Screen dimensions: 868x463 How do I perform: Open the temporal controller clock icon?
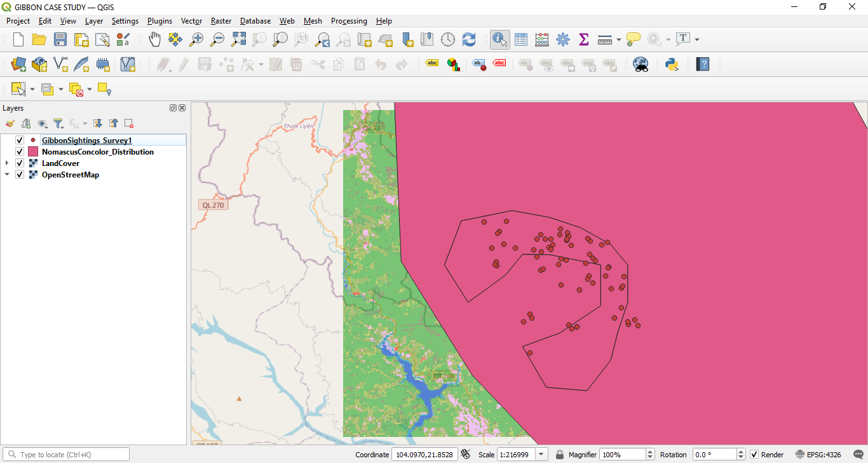448,39
